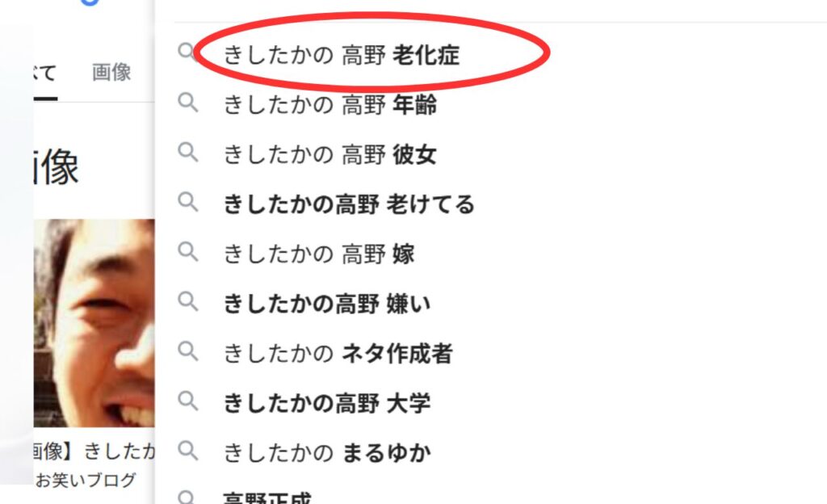Pick suggestion きしたかの高野 嫌い
The width and height of the screenshot is (827, 504).
pyautogui.click(x=327, y=304)
